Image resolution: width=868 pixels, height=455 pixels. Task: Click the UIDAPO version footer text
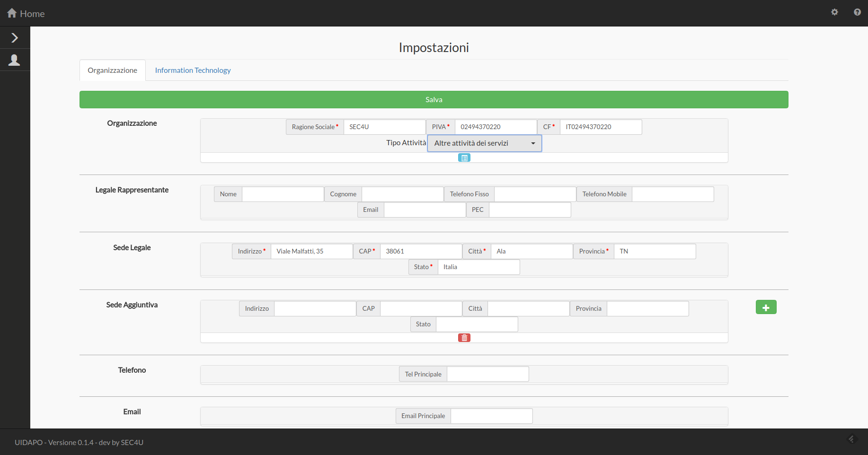[x=79, y=443]
